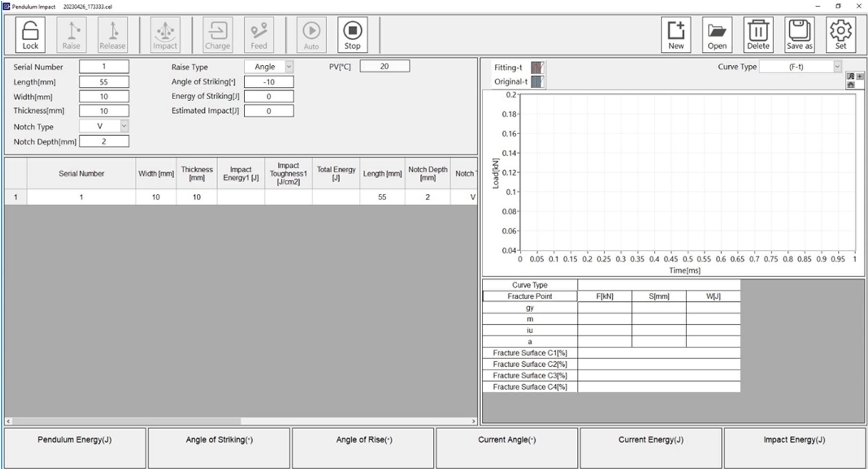Select the graph pan hand tool
The height and width of the screenshot is (469, 868).
coord(851,85)
